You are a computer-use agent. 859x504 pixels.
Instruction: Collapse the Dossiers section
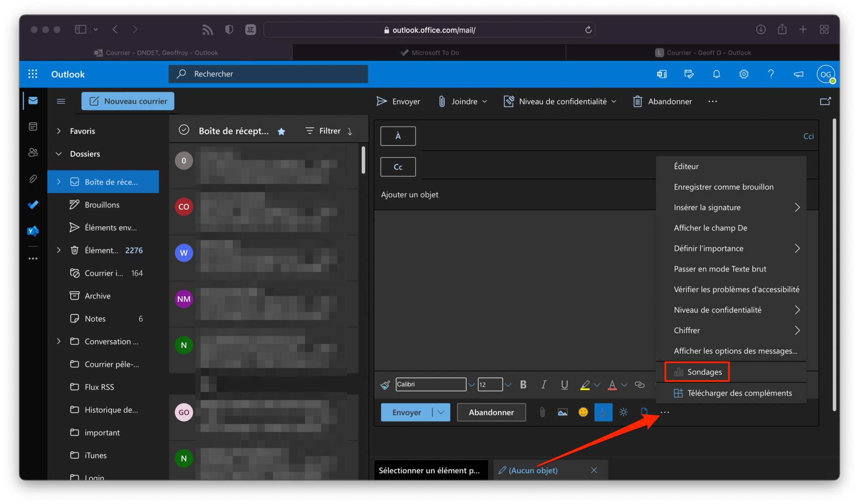point(59,154)
